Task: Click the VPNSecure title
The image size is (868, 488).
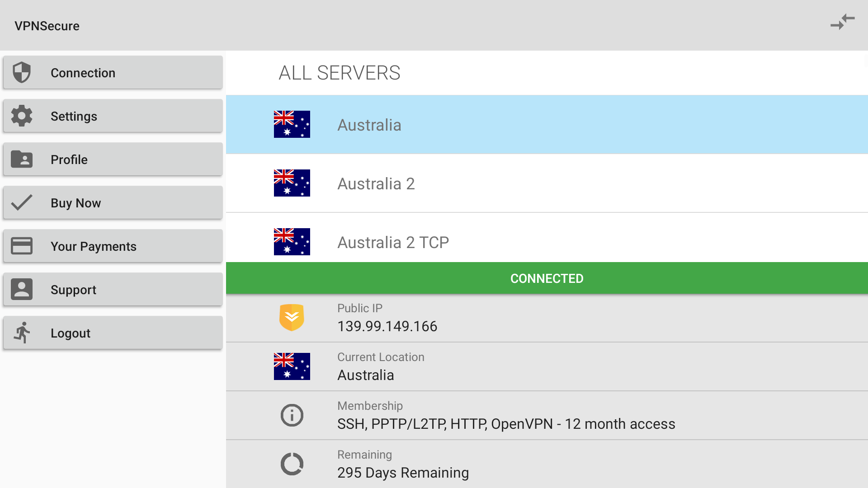Action: coord(47,26)
